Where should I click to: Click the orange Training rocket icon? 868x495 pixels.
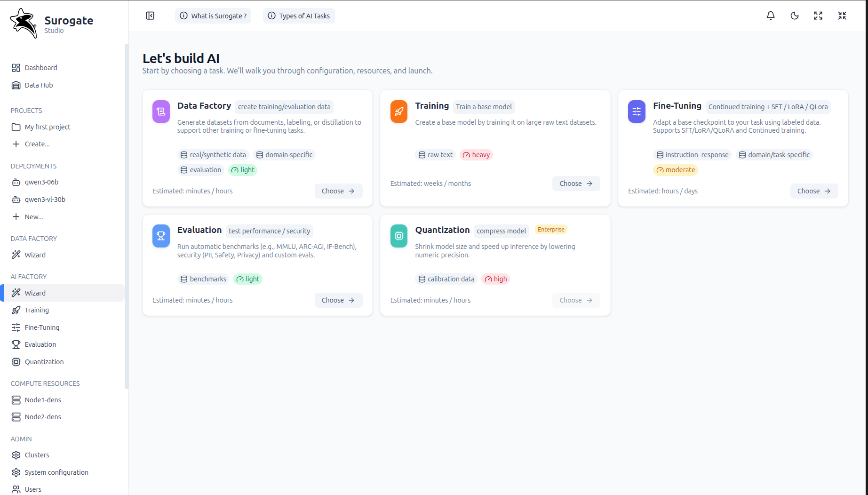[x=398, y=112]
